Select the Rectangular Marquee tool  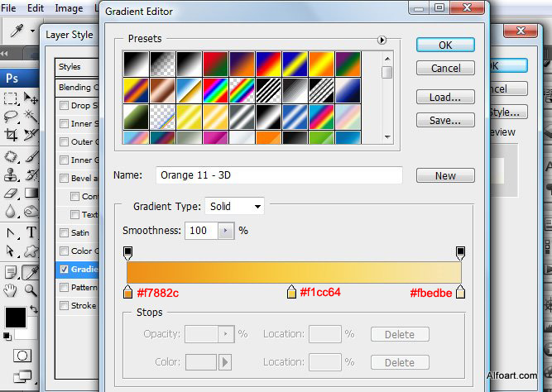11,97
